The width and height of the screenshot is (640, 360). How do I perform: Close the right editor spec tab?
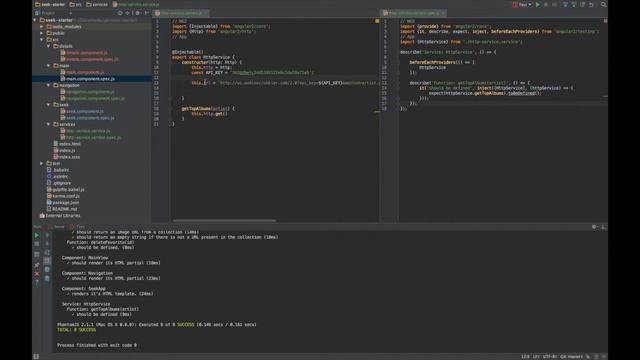(x=443, y=13)
